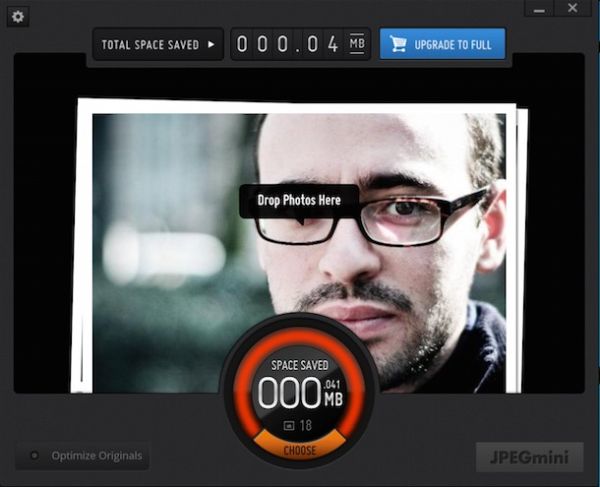Click the Space Saved label in gauge
The height and width of the screenshot is (487, 600).
point(300,366)
